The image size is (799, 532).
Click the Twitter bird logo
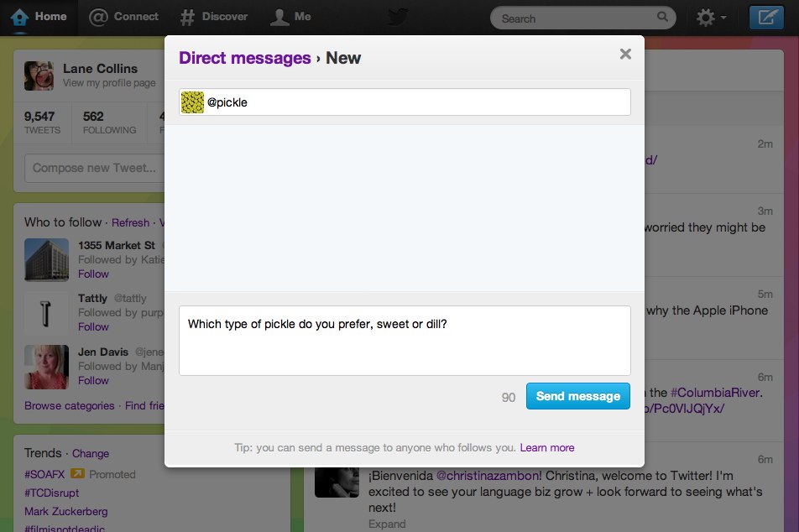click(398, 17)
